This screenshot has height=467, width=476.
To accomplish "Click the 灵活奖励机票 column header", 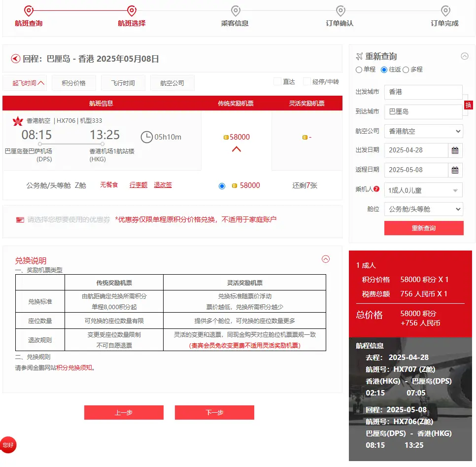I will (x=306, y=103).
